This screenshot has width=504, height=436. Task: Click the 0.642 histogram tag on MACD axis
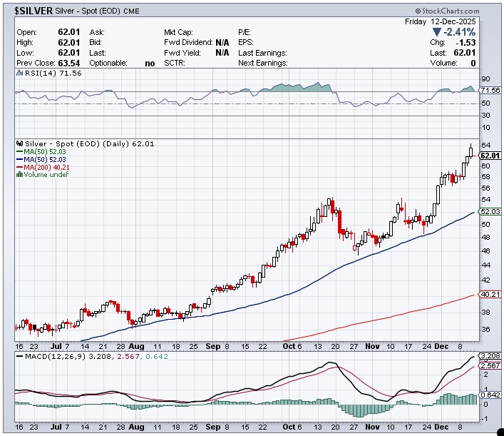tap(489, 395)
